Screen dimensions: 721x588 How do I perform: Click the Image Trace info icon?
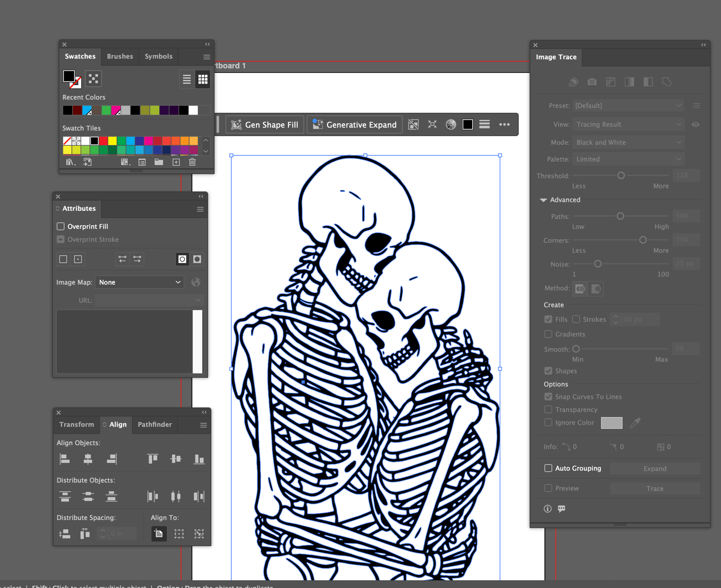[x=548, y=509]
